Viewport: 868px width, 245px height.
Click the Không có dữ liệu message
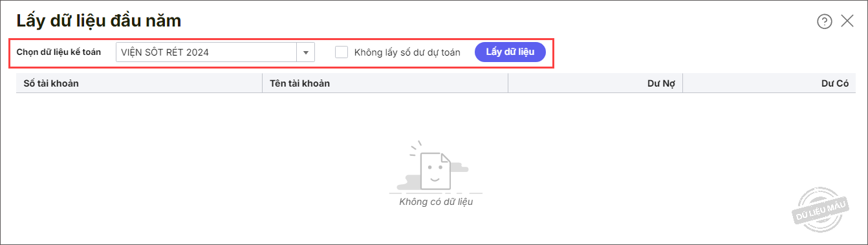[436, 202]
